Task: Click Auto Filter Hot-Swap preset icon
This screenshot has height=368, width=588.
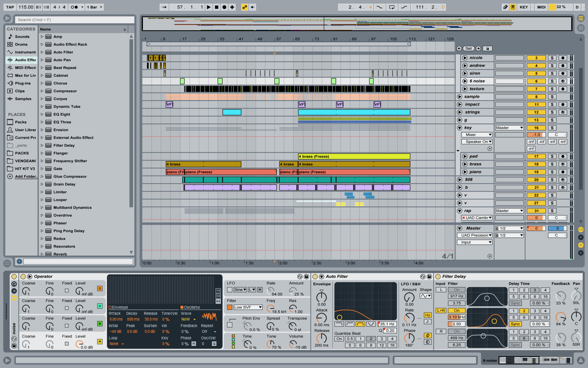Action: point(423,276)
